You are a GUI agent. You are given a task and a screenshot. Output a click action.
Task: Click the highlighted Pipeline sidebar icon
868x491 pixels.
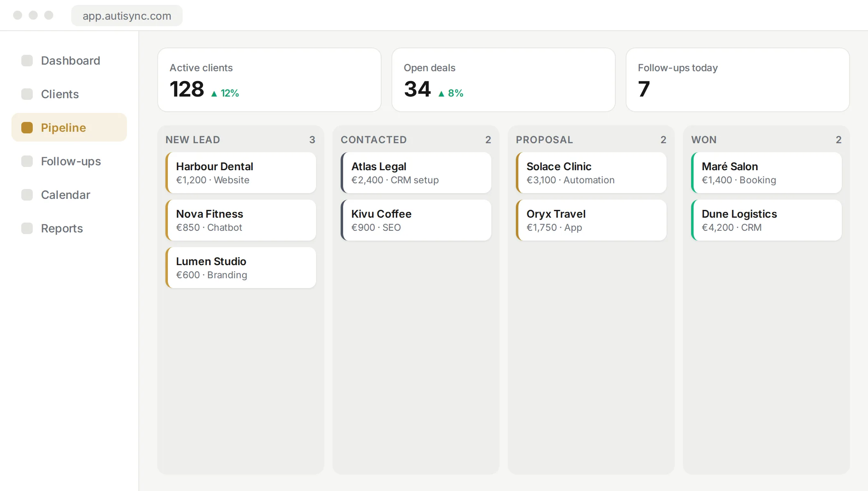coord(27,128)
